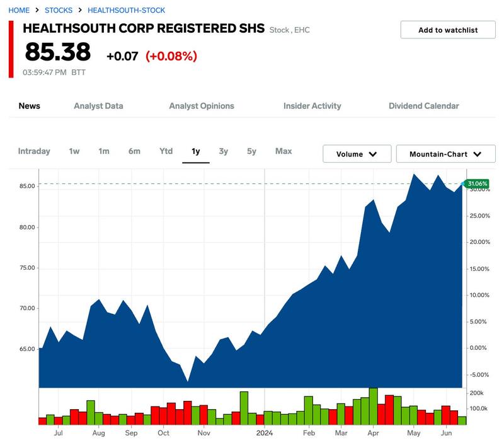Select 6m chart range

coord(134,151)
